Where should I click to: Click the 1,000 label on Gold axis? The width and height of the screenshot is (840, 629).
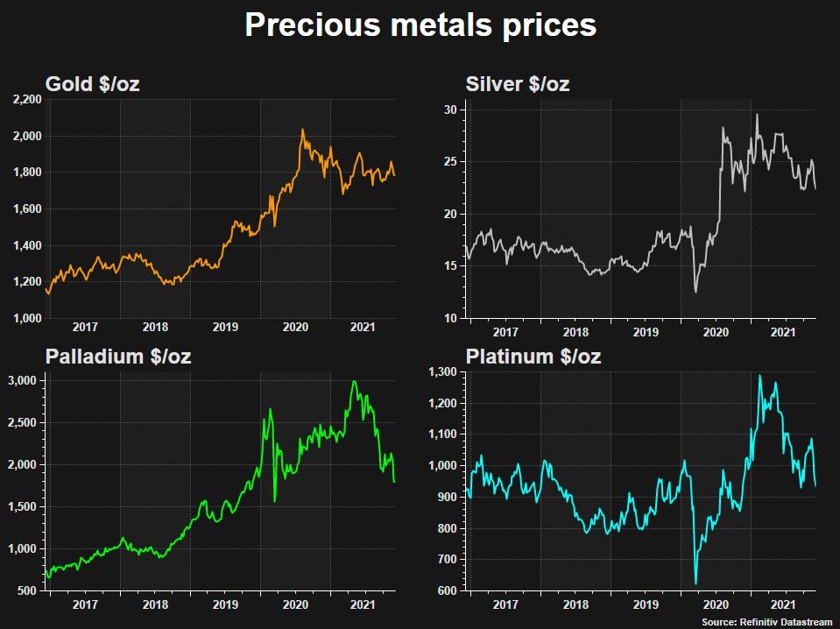click(27, 318)
